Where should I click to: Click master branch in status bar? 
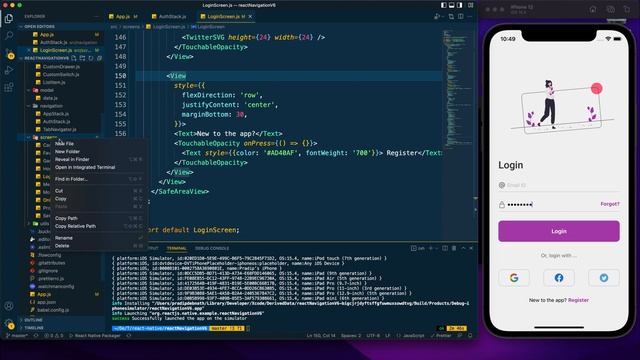(16, 336)
